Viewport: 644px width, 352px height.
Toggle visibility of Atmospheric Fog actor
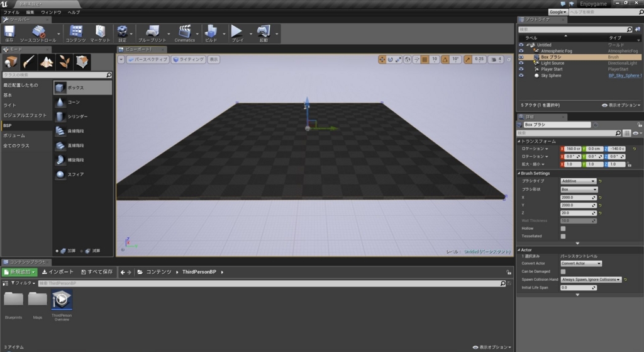click(521, 51)
